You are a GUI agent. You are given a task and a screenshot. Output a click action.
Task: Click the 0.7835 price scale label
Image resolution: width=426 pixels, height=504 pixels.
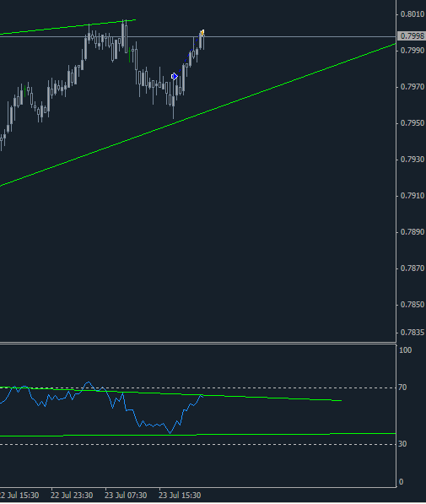413,333
